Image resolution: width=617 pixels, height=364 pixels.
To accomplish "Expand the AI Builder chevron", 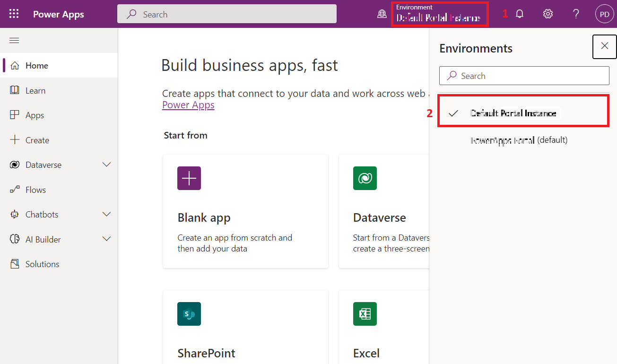I will tap(107, 239).
